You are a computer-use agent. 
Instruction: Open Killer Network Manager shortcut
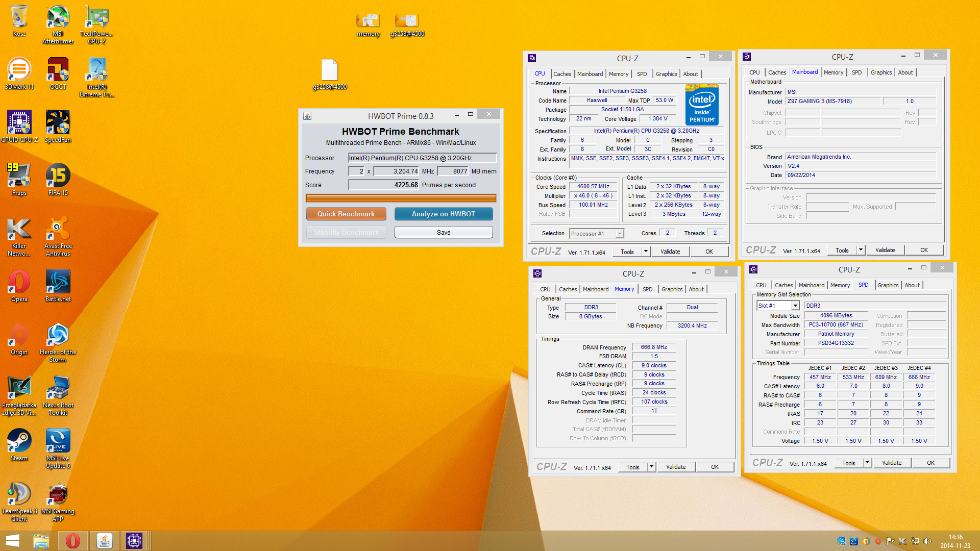(19, 237)
